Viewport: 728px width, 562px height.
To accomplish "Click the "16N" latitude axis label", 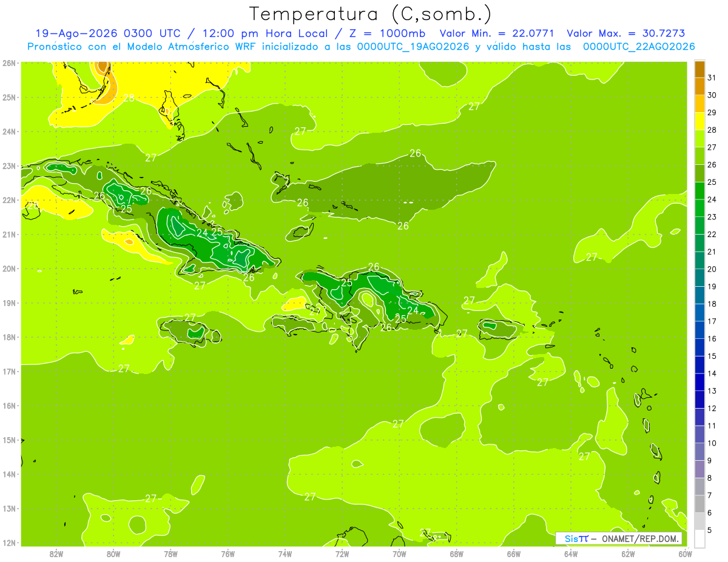I will [x=8, y=406].
